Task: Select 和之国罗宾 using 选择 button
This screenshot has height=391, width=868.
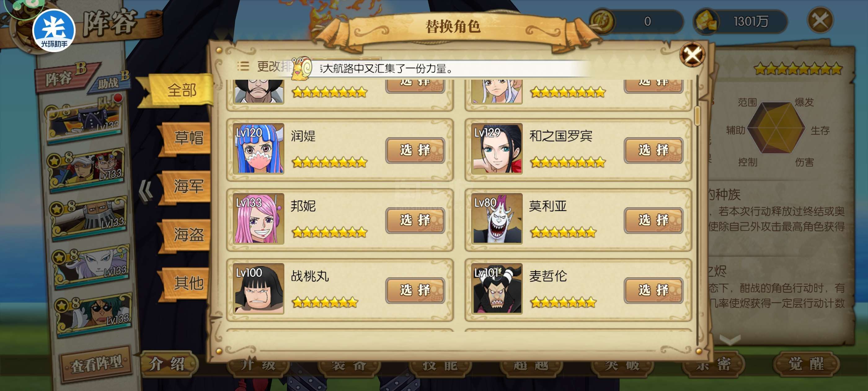Action: point(653,151)
